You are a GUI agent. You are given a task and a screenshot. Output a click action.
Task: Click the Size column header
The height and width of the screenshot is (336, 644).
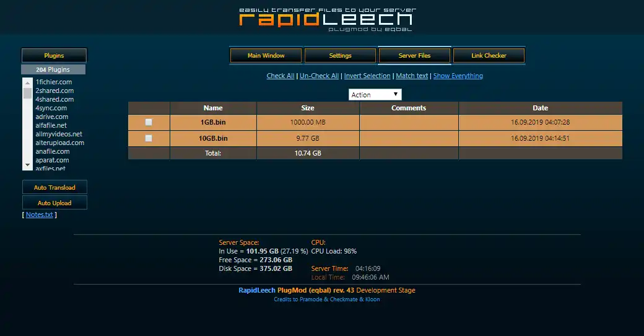[308, 108]
